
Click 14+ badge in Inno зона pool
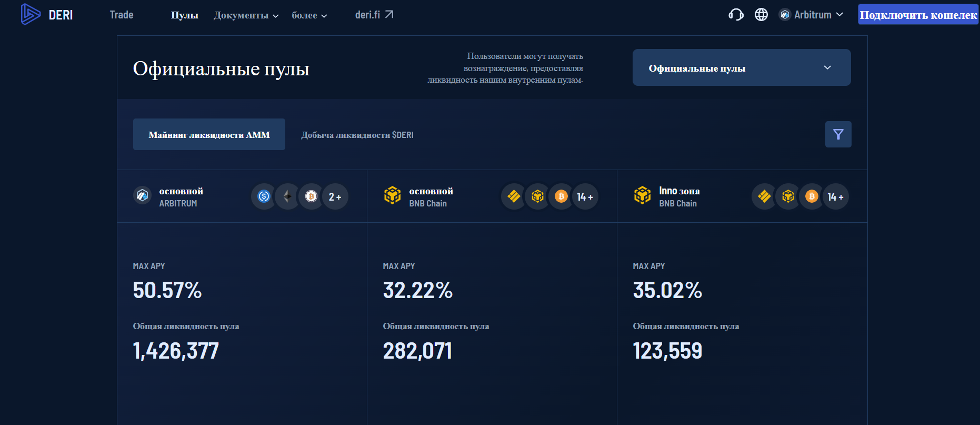(x=836, y=196)
